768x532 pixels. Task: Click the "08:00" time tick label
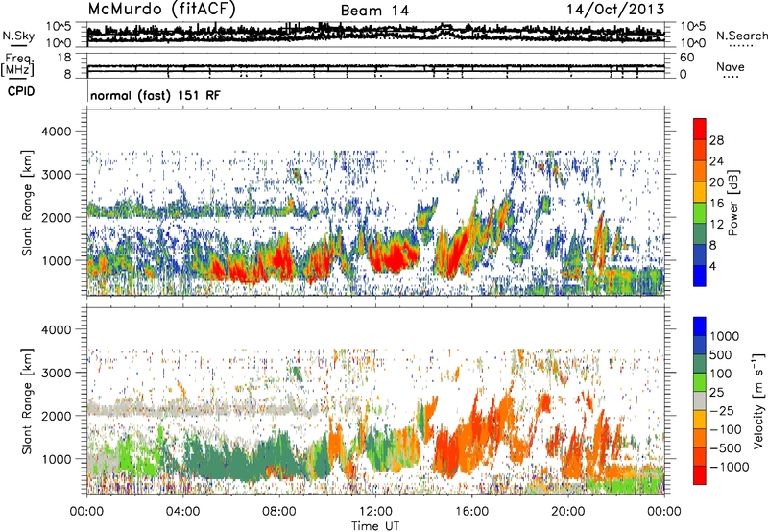click(279, 512)
